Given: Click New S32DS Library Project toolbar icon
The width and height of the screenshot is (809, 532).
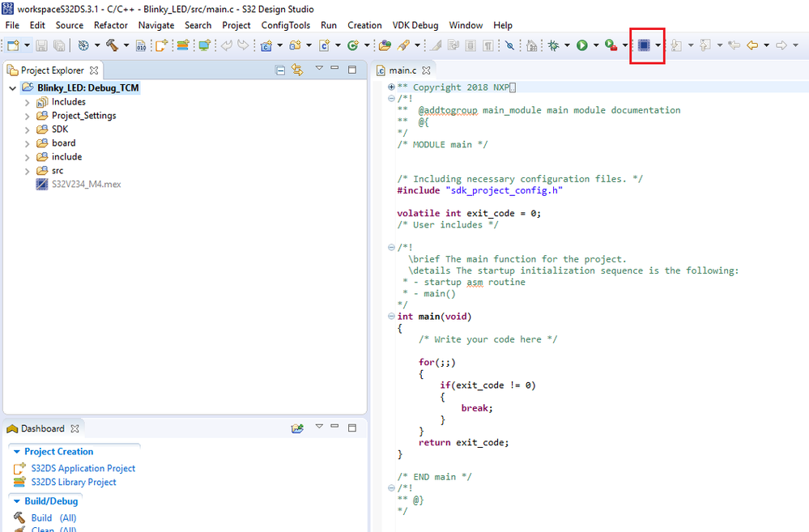Looking at the screenshot, I should (183, 45).
